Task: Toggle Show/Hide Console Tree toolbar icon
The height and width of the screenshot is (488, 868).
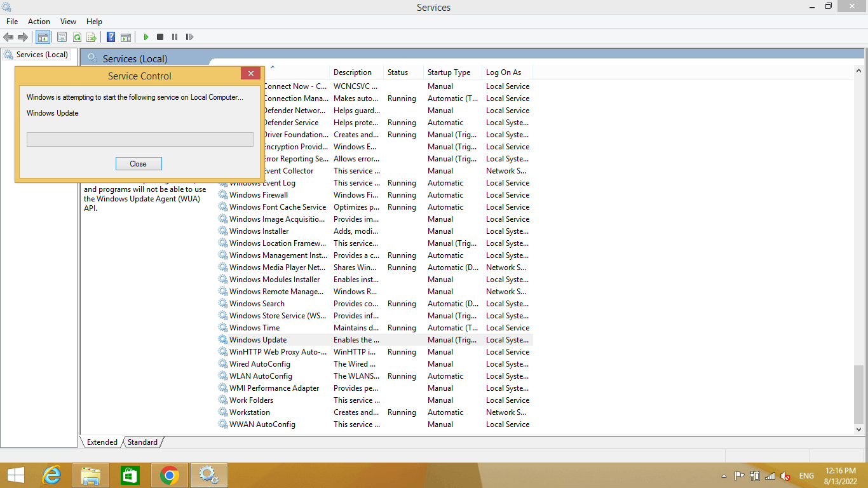Action: pos(43,37)
